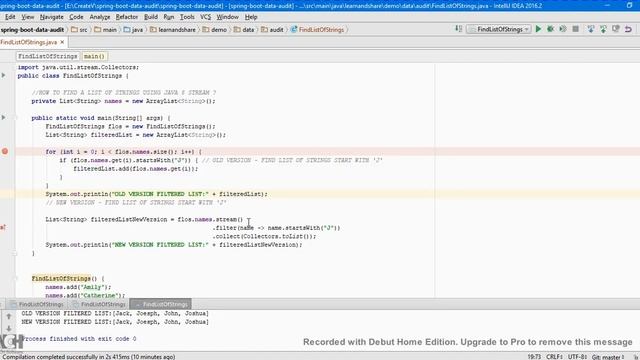Click the .collect(Collectors.toList()) line
This screenshot has height=360, width=640.
coord(264,236)
